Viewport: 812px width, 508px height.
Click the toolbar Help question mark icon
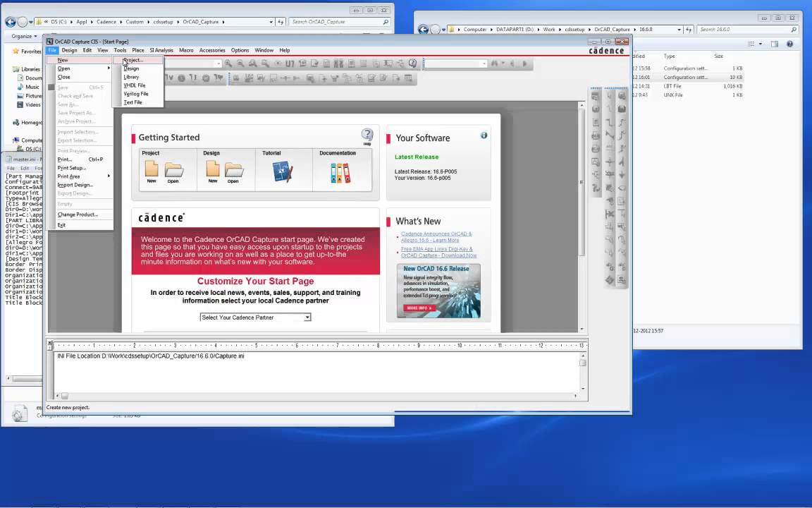point(412,64)
